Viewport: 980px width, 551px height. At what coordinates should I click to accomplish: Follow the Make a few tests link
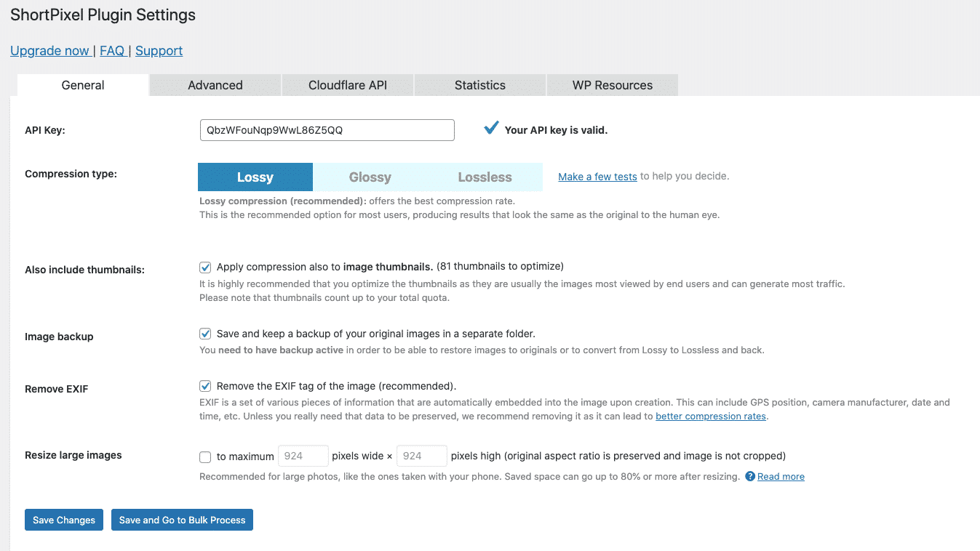pos(597,177)
